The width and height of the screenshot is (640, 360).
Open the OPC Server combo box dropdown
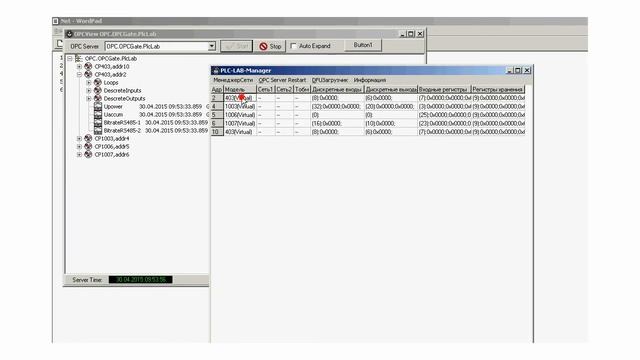pos(212,46)
